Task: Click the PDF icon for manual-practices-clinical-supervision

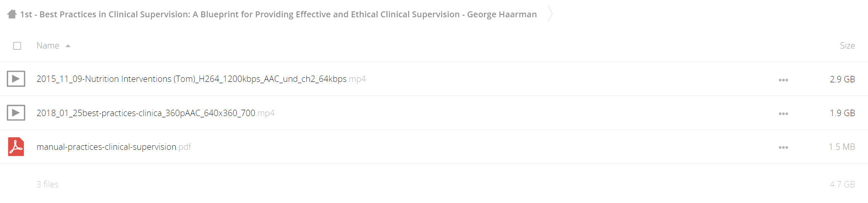Action: coord(16,147)
